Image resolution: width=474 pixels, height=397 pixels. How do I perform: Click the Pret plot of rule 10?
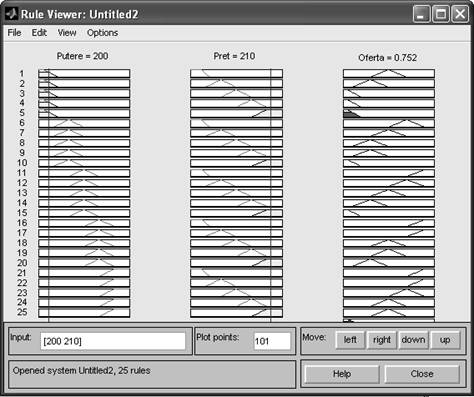pos(236,163)
